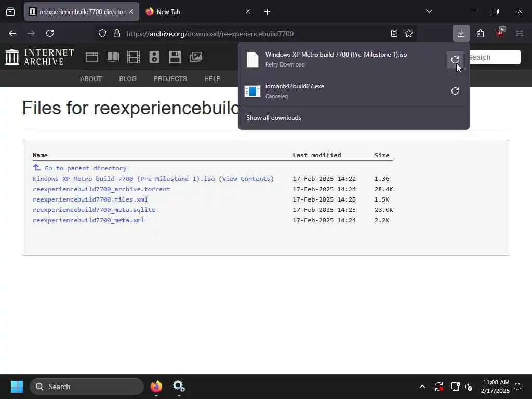Image resolution: width=532 pixels, height=399 pixels.
Task: Open the Firefox downloads panel button
Action: 461,33
